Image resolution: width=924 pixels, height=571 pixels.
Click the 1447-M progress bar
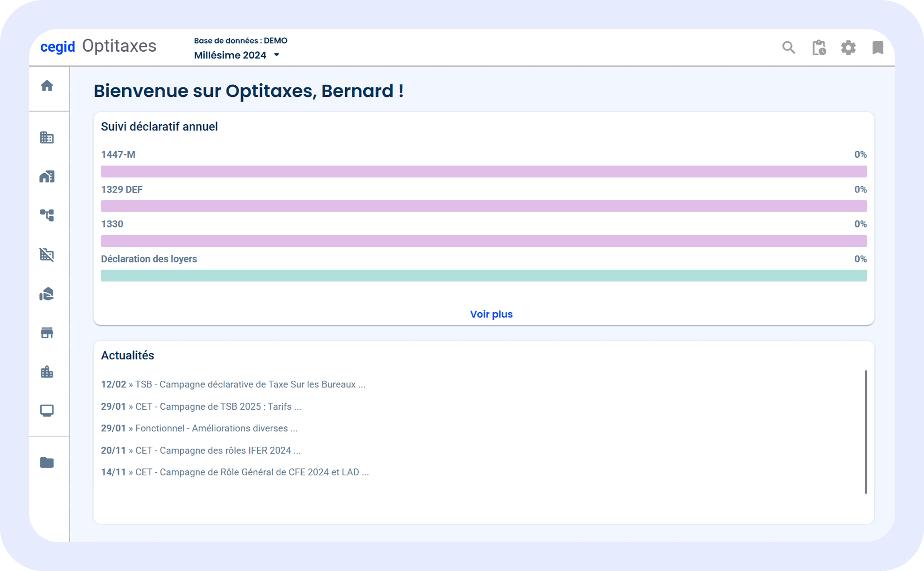483,171
